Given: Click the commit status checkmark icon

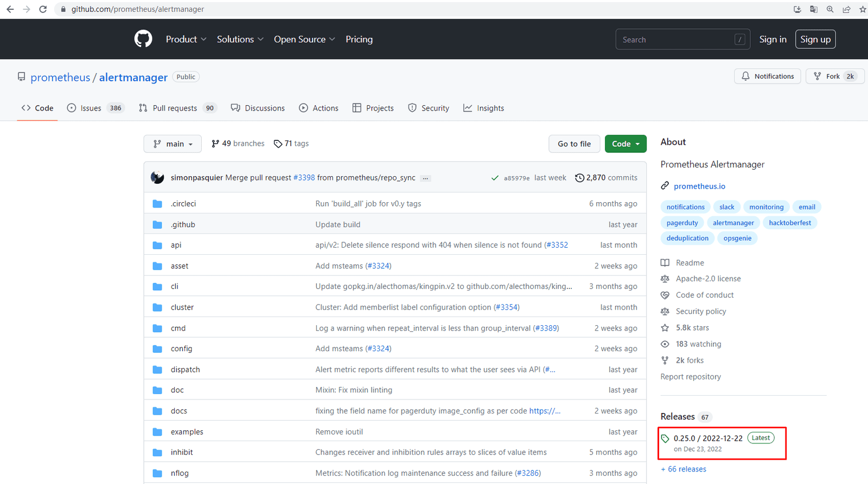Looking at the screenshot, I should tap(495, 178).
